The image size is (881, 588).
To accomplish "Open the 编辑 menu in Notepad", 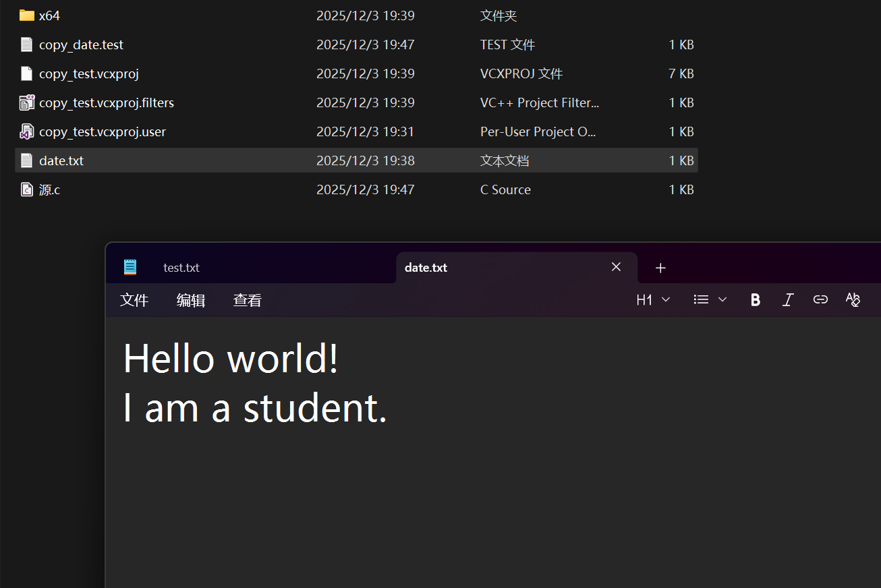I will tap(191, 300).
